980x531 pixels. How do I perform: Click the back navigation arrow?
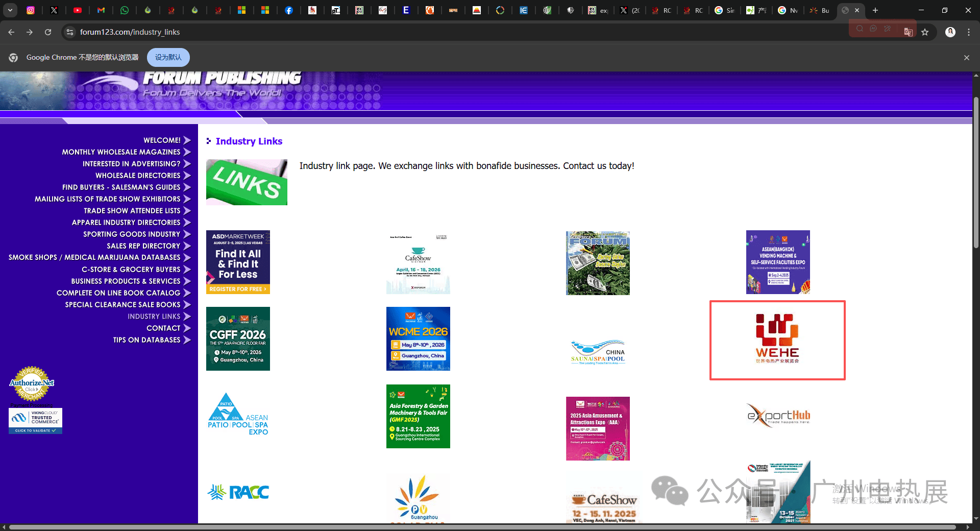tap(11, 32)
